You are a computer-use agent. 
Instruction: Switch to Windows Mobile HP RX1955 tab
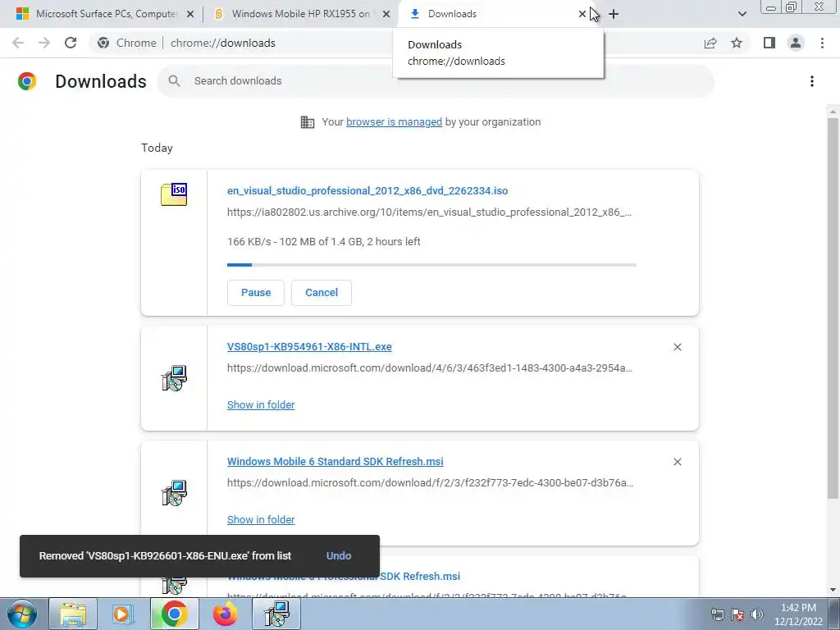point(300,14)
